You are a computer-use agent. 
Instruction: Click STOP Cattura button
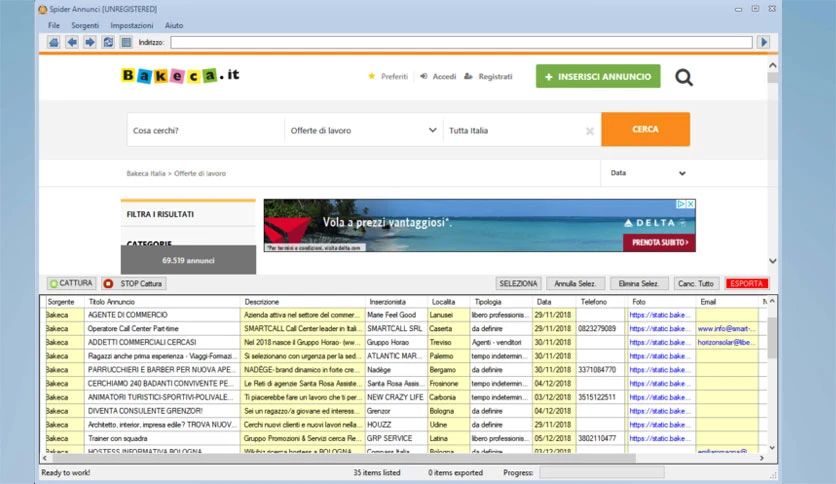pos(134,283)
